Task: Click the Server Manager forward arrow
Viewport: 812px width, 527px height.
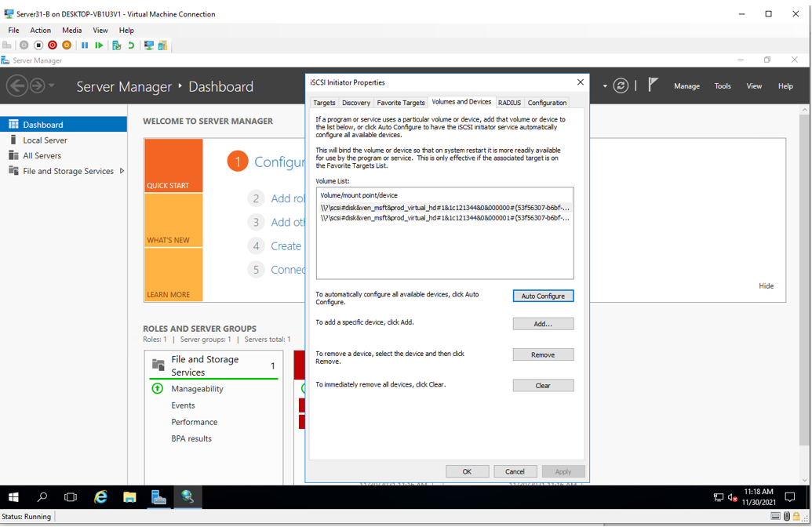Action: tap(38, 85)
